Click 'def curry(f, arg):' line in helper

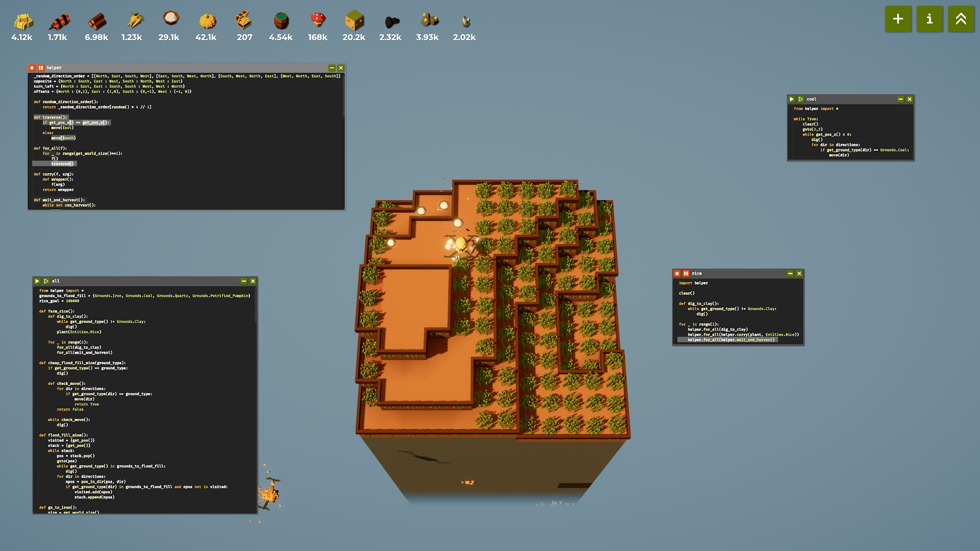point(54,174)
